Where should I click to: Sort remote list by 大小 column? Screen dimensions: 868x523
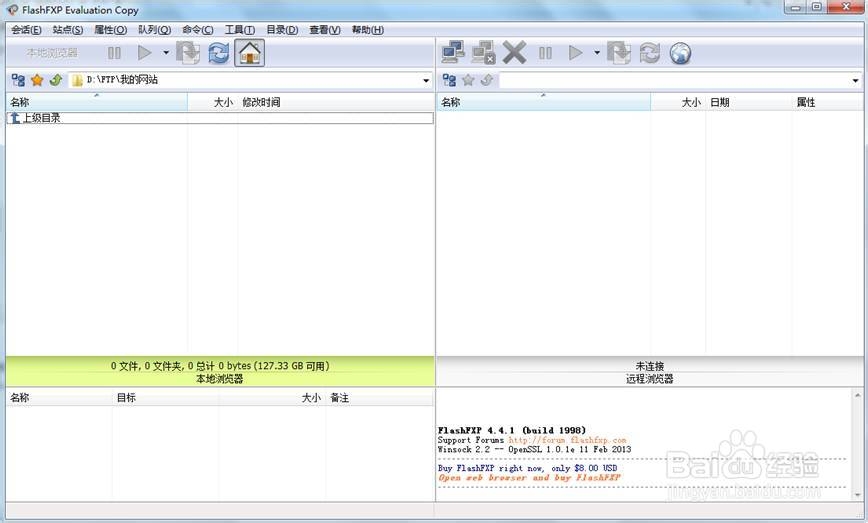click(678, 102)
